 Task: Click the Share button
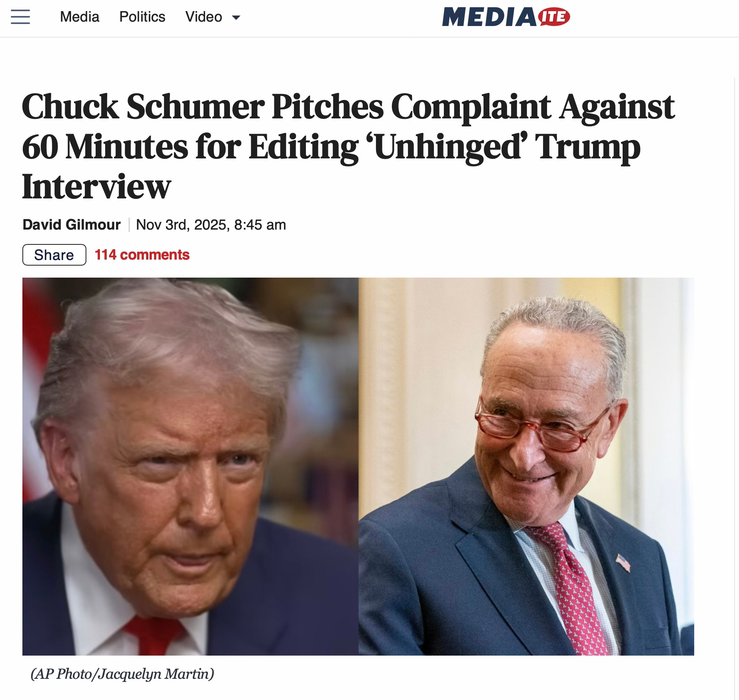pos(54,255)
